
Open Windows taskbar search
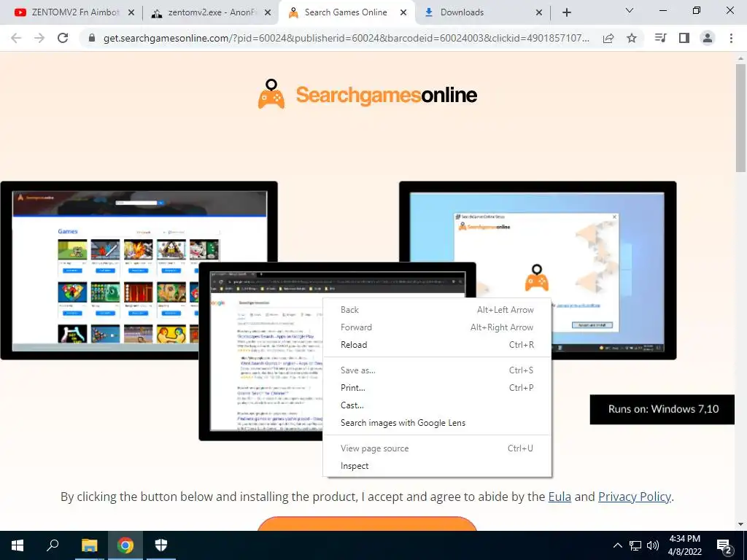(53, 545)
